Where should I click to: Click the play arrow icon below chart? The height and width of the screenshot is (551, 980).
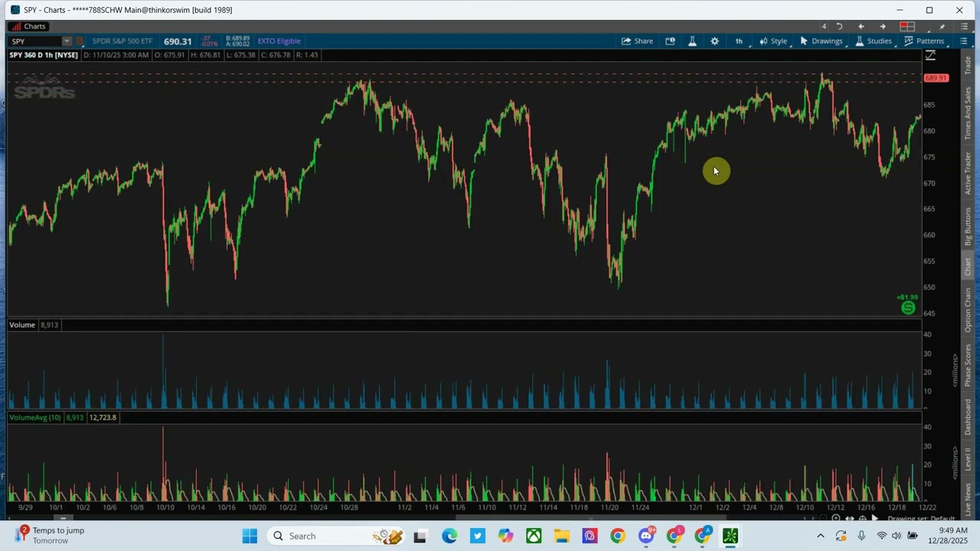click(875, 519)
